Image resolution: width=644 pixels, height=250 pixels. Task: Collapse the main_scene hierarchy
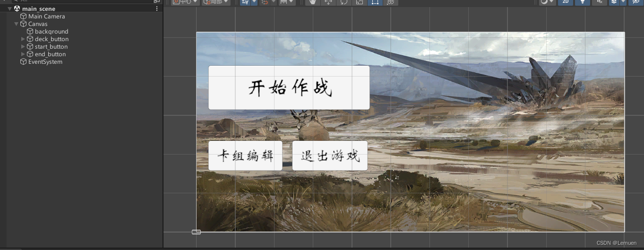pyautogui.click(x=9, y=9)
